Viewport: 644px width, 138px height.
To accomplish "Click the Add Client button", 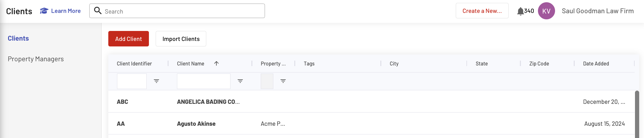I will coord(129,39).
